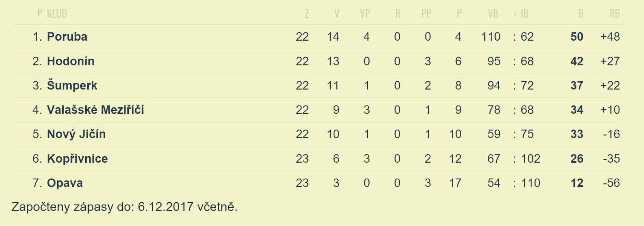Click the B points column header

point(581,14)
